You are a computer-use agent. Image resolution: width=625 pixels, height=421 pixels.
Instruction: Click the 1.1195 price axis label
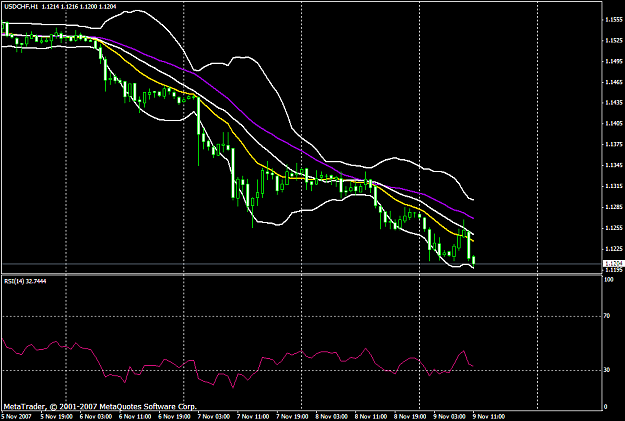(x=614, y=270)
